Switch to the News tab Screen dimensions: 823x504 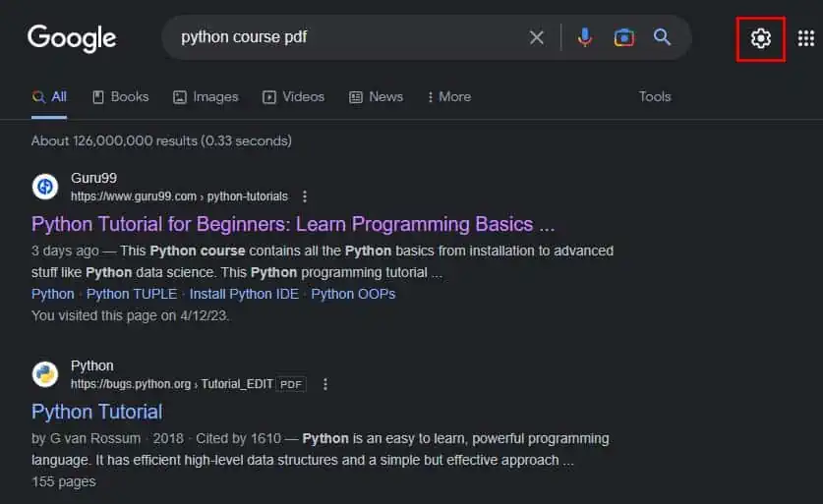point(377,97)
